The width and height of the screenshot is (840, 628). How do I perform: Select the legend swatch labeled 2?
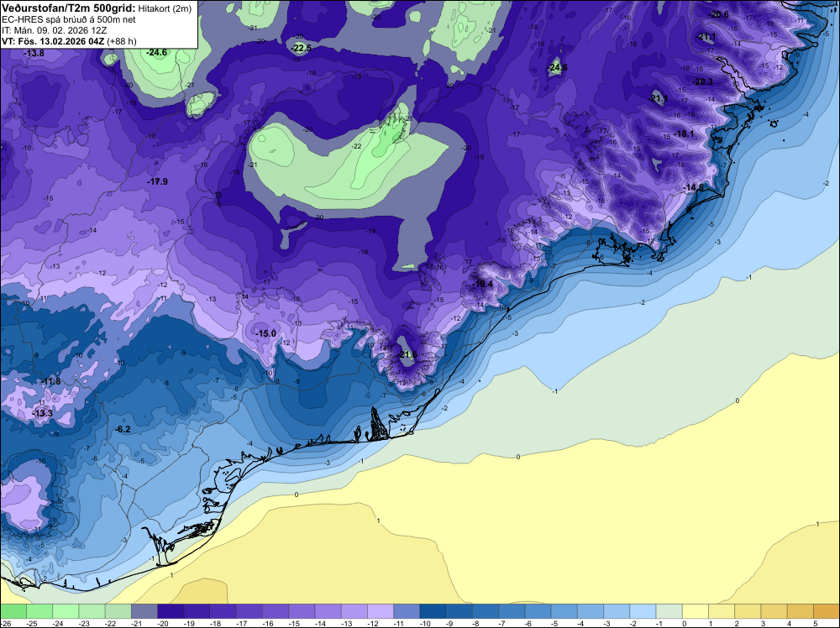(748, 611)
